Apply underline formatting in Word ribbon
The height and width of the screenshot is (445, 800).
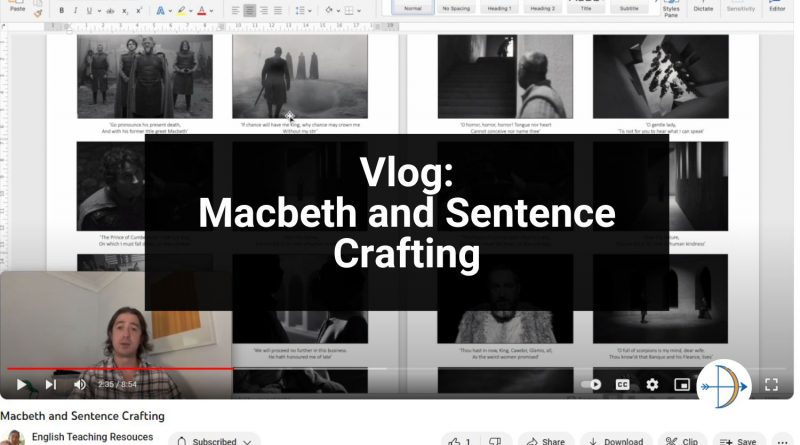tap(89, 11)
